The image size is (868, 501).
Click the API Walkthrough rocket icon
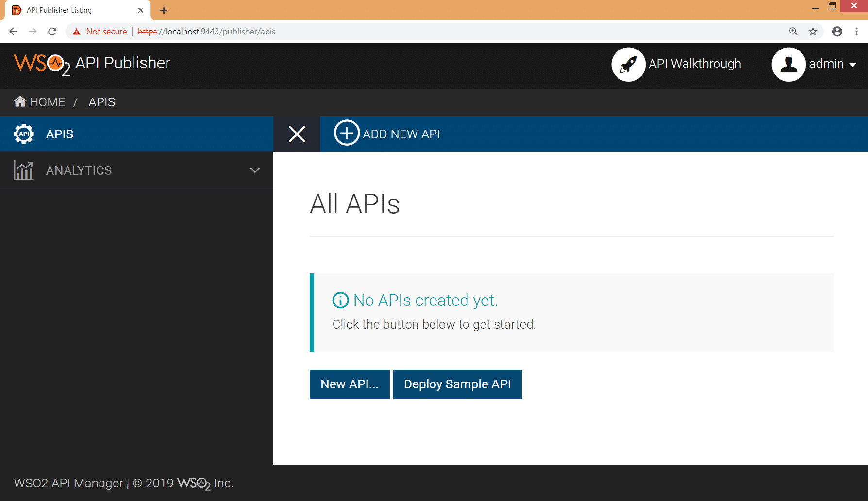(628, 64)
